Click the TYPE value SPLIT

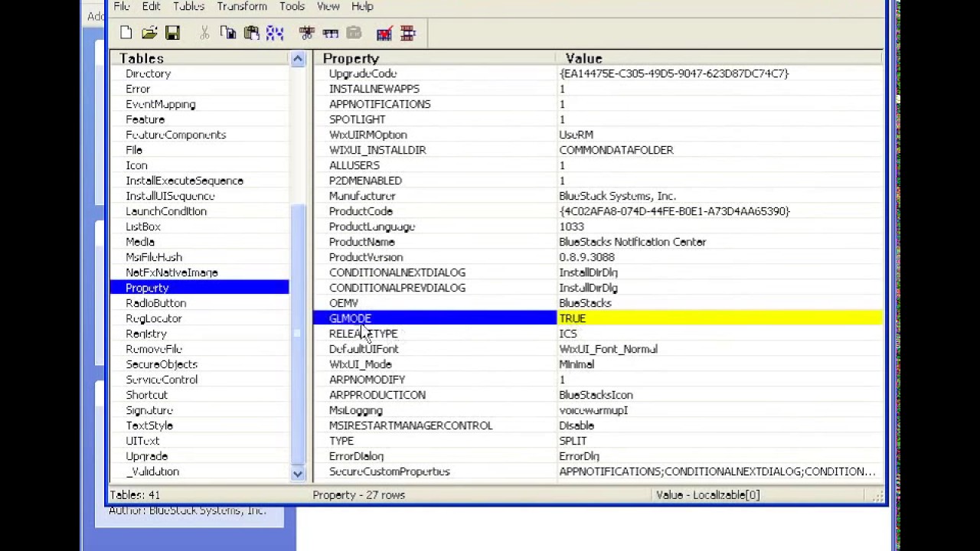573,441
